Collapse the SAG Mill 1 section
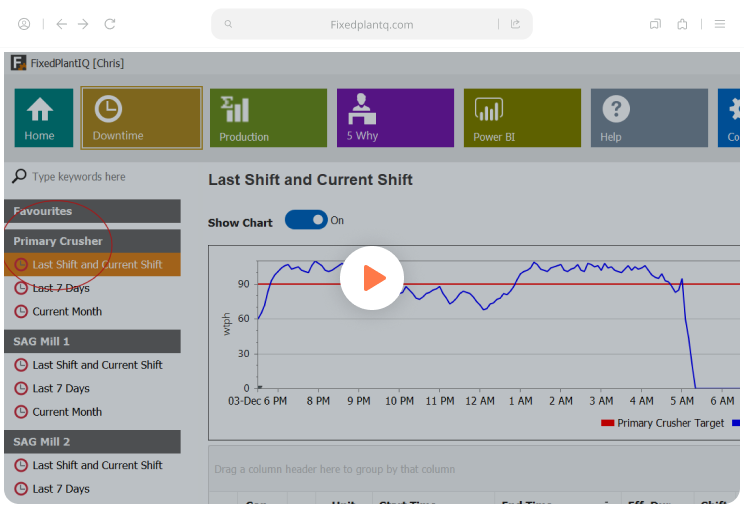This screenshot has height=508, width=744. [93, 342]
